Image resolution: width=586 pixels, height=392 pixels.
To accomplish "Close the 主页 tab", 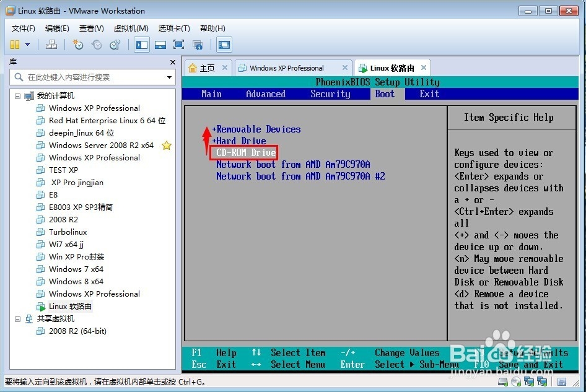I will 225,68.
